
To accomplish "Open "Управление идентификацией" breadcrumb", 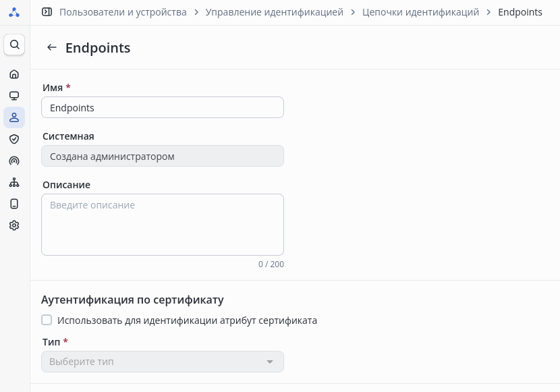I will point(274,12).
